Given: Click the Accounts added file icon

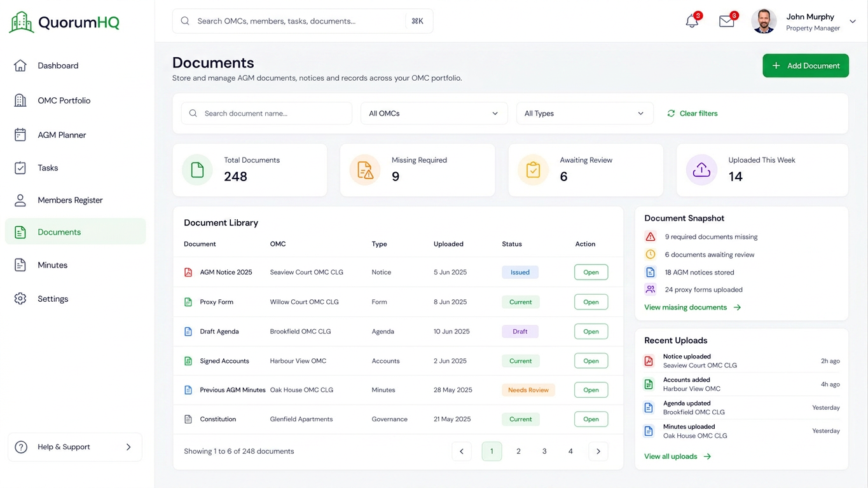Looking at the screenshot, I should 649,384.
